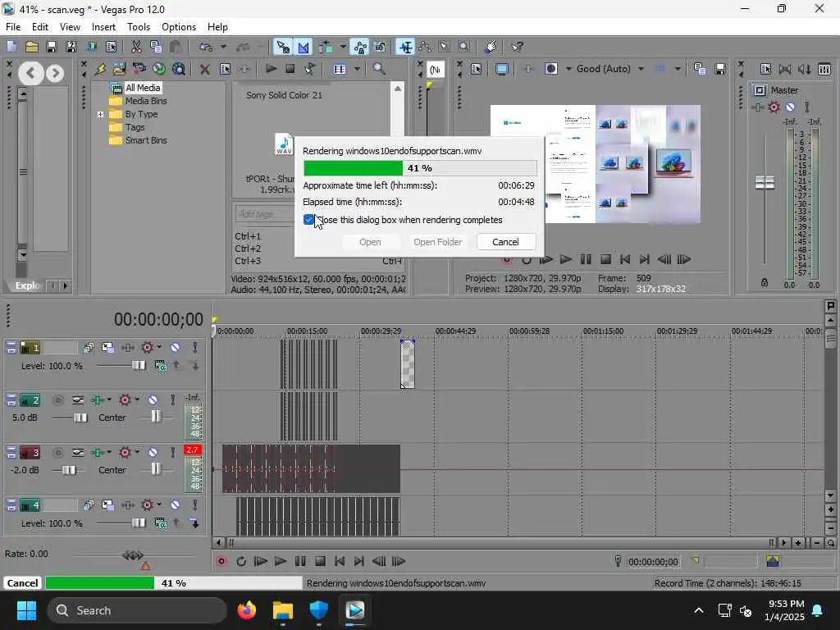Image resolution: width=840 pixels, height=630 pixels.
Task: Click the Copy icon in main toolbar
Action: [x=156, y=47]
